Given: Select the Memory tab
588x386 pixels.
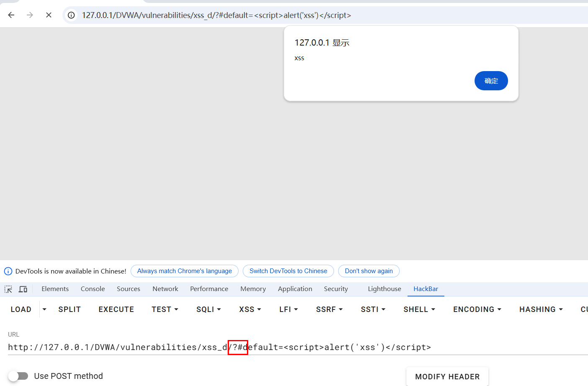Looking at the screenshot, I should pos(253,289).
